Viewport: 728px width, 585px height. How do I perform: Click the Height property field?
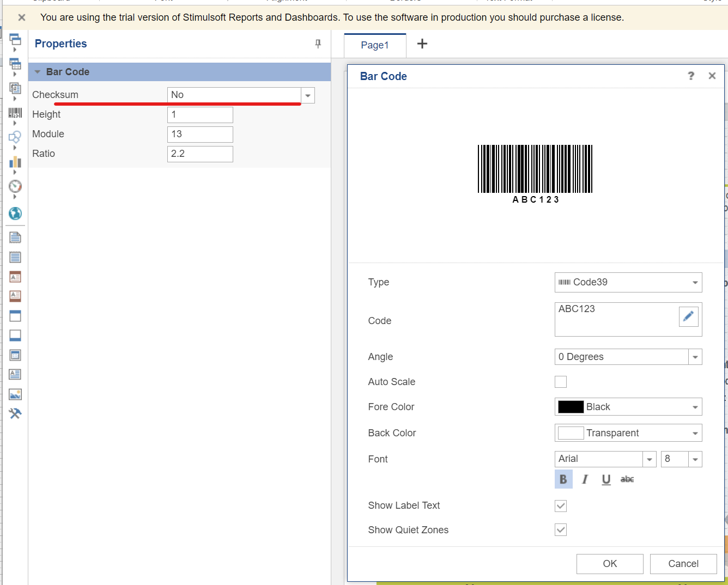[200, 115]
